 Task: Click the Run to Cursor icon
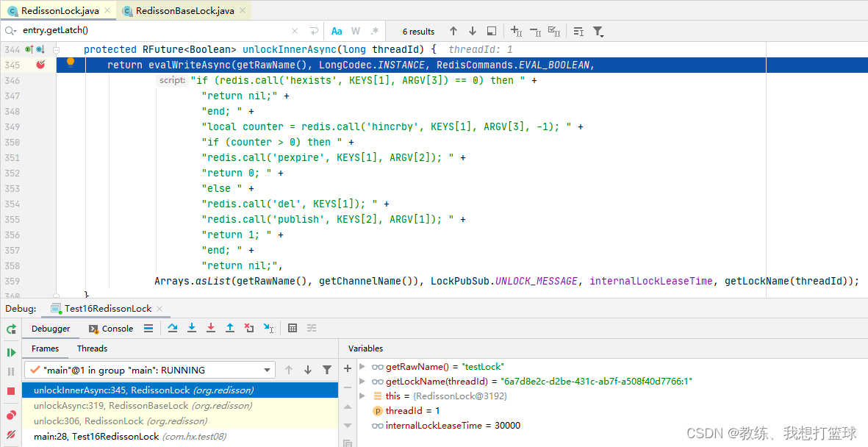(x=269, y=328)
